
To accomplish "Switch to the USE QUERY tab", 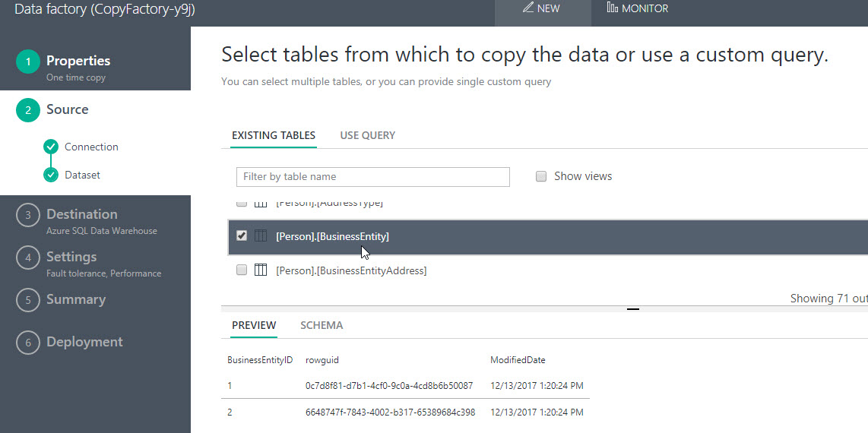I will pos(368,135).
